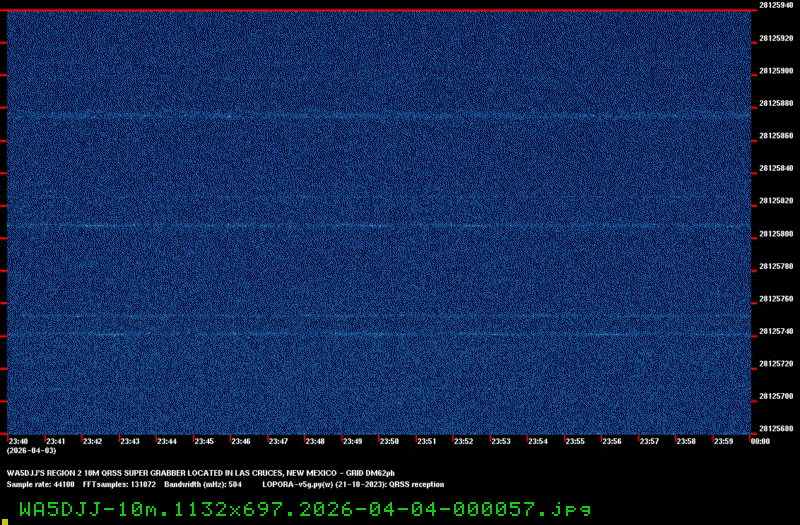800x525 pixels.
Task: Click the Sample rate: 44100 text
Action: point(41,484)
